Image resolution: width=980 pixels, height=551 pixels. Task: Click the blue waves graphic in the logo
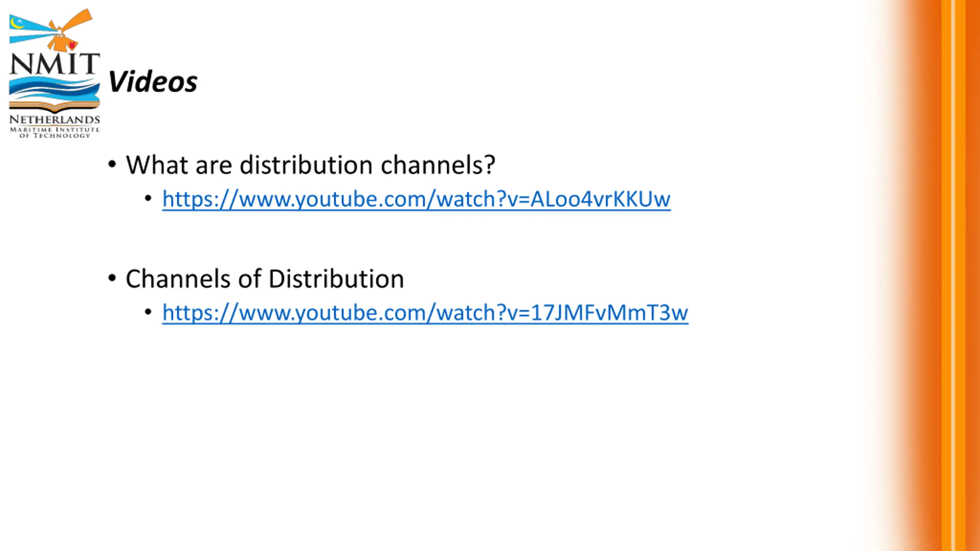(54, 89)
